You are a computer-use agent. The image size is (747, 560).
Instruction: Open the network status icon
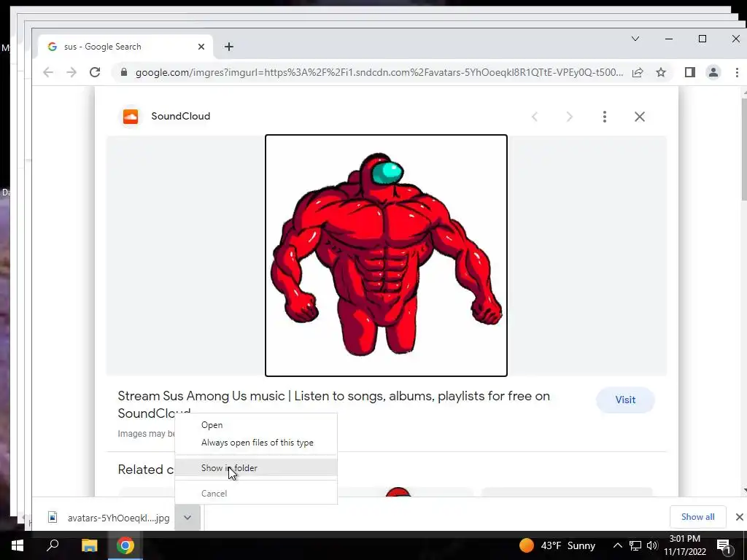point(635,545)
